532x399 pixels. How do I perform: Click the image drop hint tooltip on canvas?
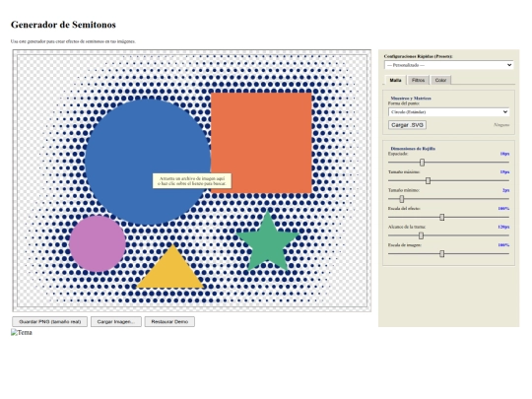click(x=192, y=181)
